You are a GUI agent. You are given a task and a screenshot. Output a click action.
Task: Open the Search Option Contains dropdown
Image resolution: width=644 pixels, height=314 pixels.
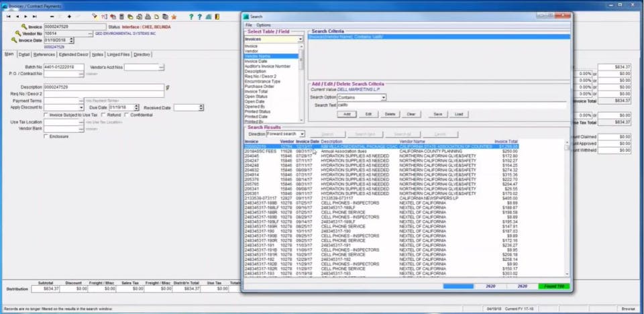point(384,97)
